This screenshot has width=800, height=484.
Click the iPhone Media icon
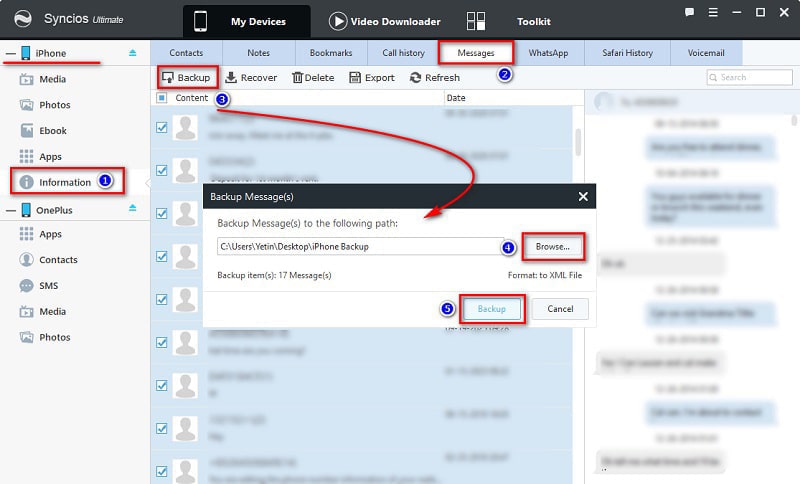[x=26, y=79]
